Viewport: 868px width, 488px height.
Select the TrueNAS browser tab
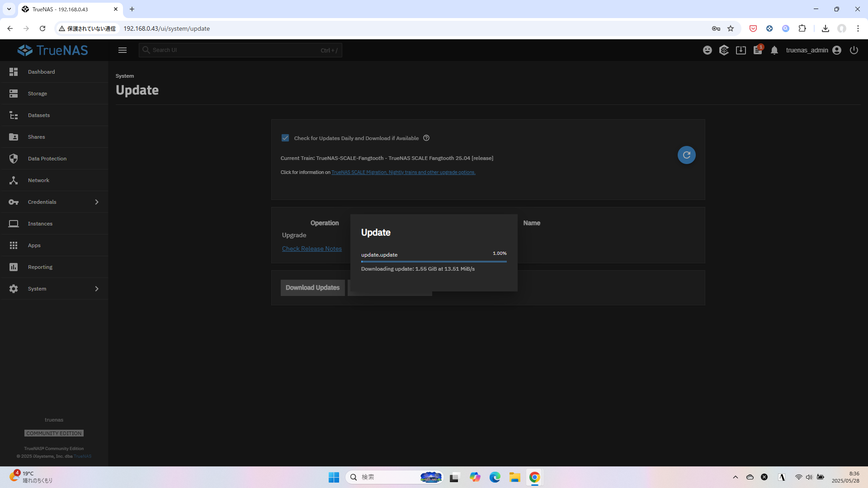pyautogui.click(x=70, y=9)
